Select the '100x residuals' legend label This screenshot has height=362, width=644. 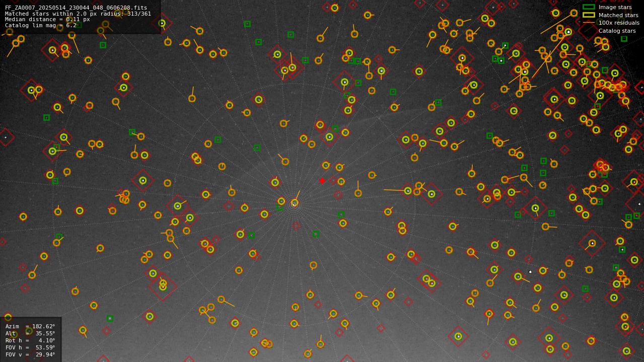coord(619,23)
